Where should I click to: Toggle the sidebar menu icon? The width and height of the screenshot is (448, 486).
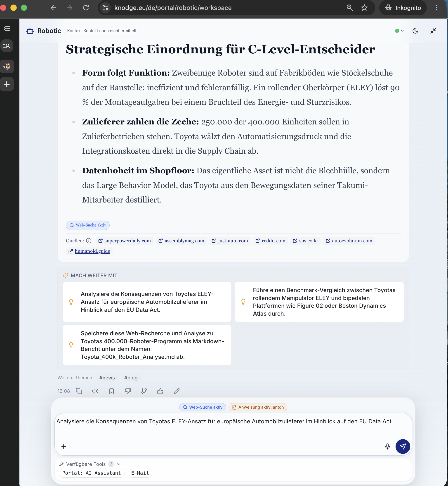[7, 29]
